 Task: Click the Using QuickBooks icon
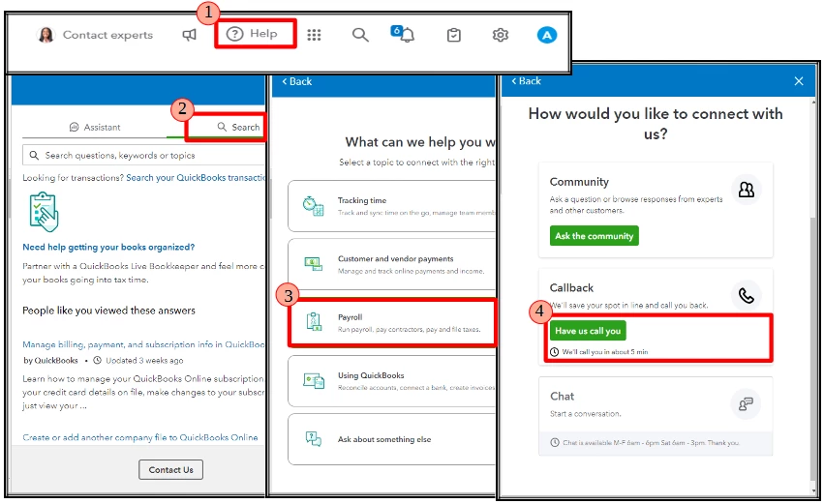point(314,380)
